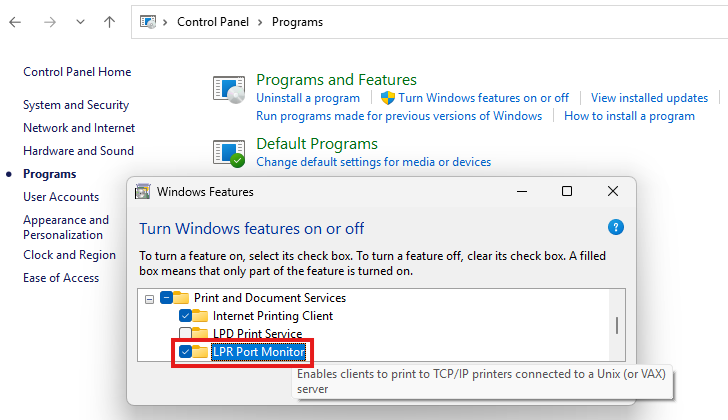This screenshot has height=420, width=728.
Task: Select LPR Port Monitor item
Action: [x=259, y=352]
